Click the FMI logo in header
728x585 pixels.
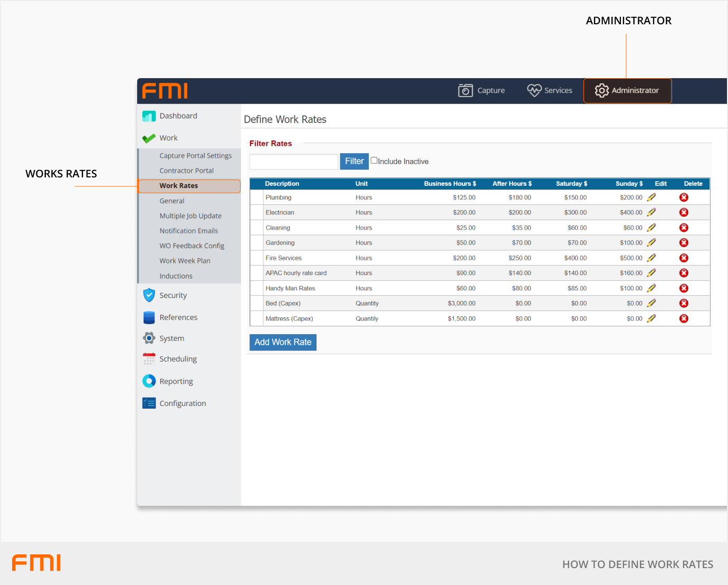pos(165,91)
